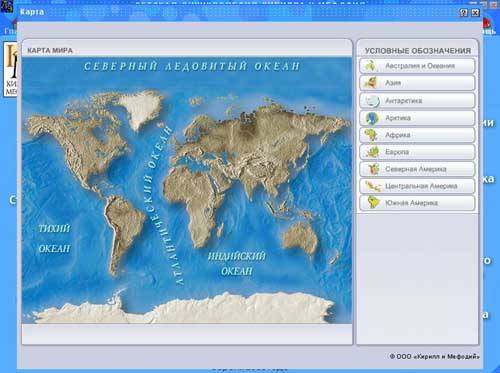Select the Африка legend button
Viewport: 500px width, 373px height.
(417, 135)
